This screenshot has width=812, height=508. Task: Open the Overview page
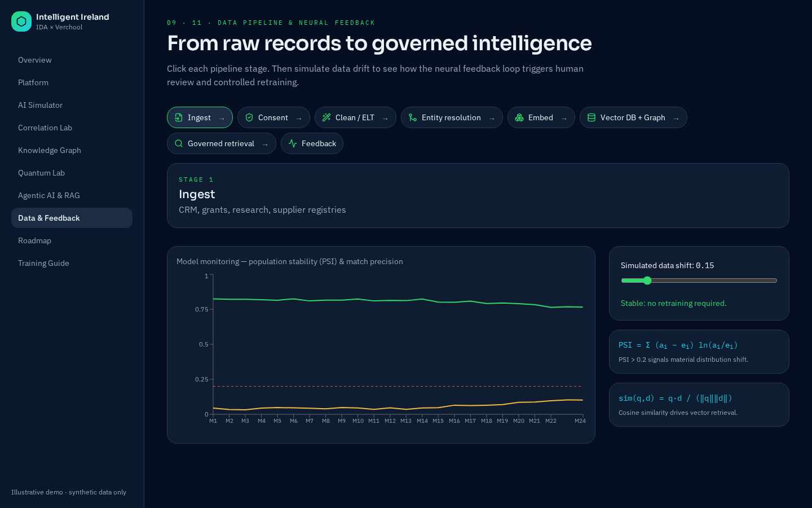tap(72, 60)
